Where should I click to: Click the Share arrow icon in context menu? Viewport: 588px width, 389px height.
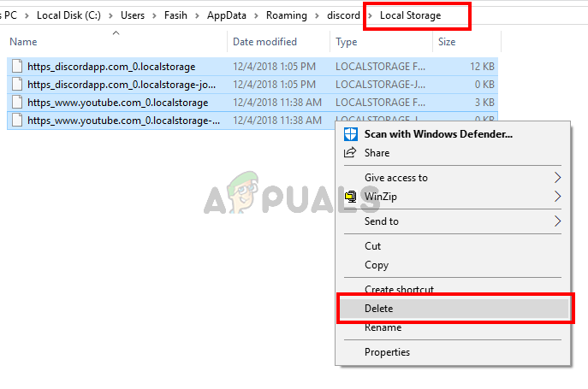coord(350,152)
